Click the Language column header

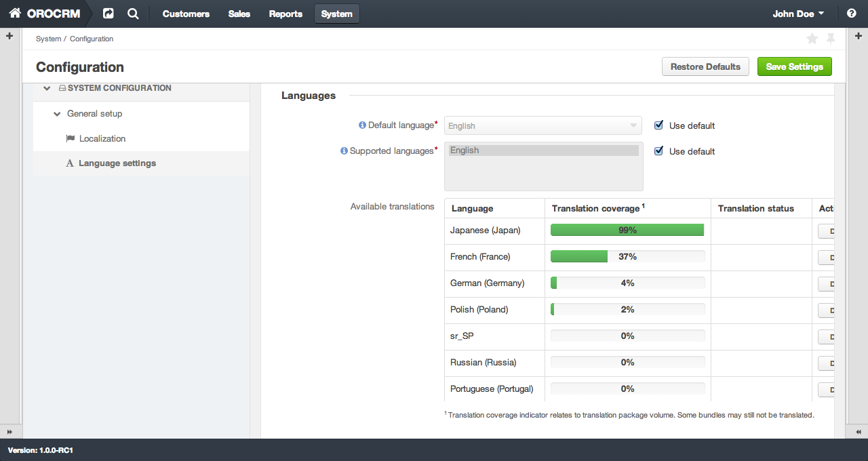coord(494,208)
